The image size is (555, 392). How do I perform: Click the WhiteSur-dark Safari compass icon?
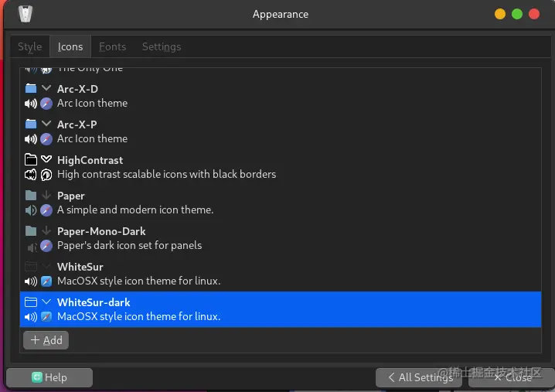tap(46, 316)
